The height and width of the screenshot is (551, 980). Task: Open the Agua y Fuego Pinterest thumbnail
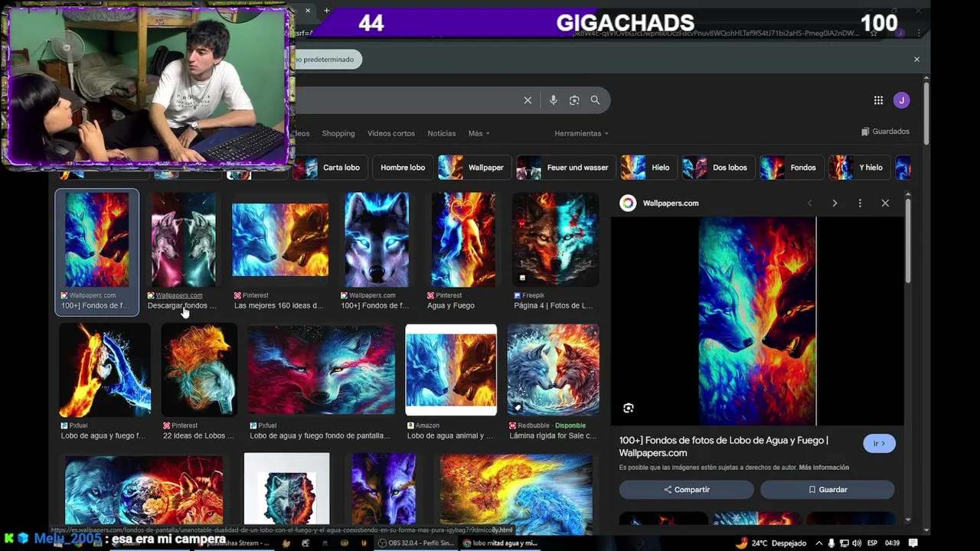point(463,240)
